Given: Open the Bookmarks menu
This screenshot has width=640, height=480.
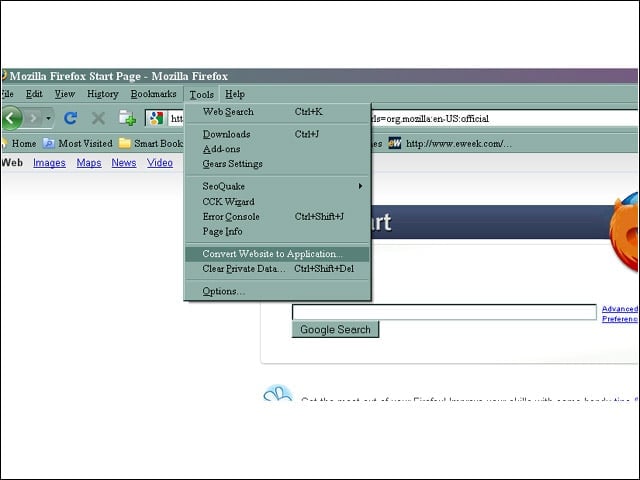Looking at the screenshot, I should click(x=153, y=94).
